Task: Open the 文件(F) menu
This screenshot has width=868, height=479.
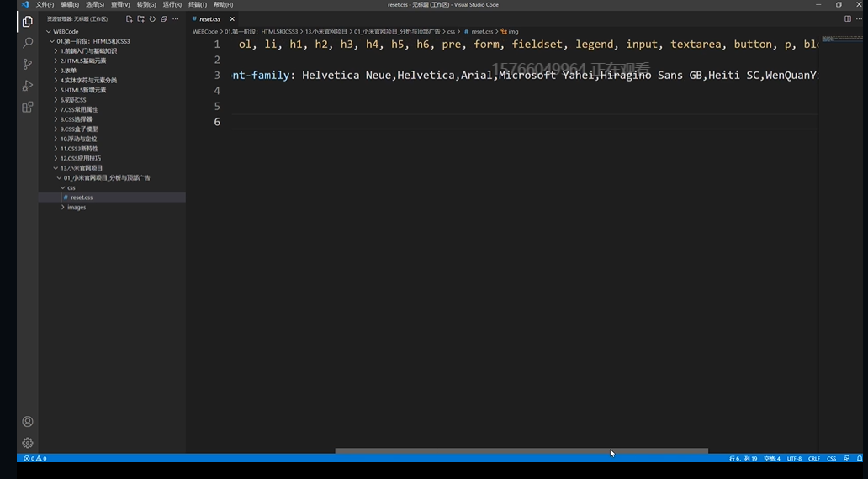Action: [x=45, y=4]
